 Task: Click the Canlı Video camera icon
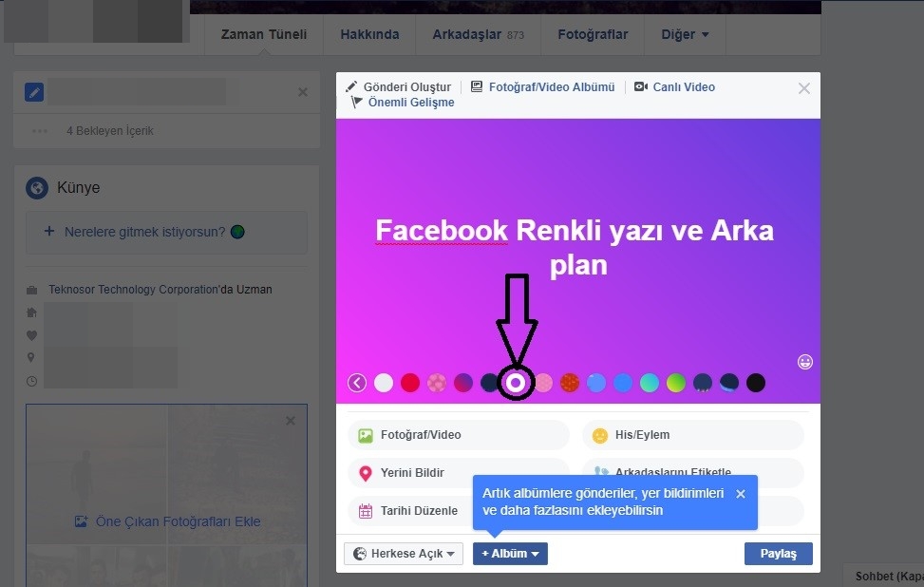click(641, 86)
